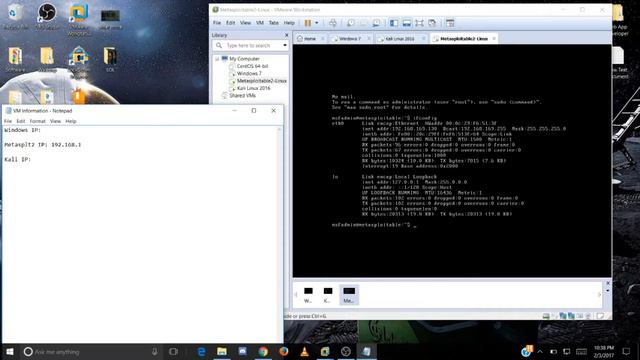Take a VM snapshot via clock toolbar icon

(351, 23)
